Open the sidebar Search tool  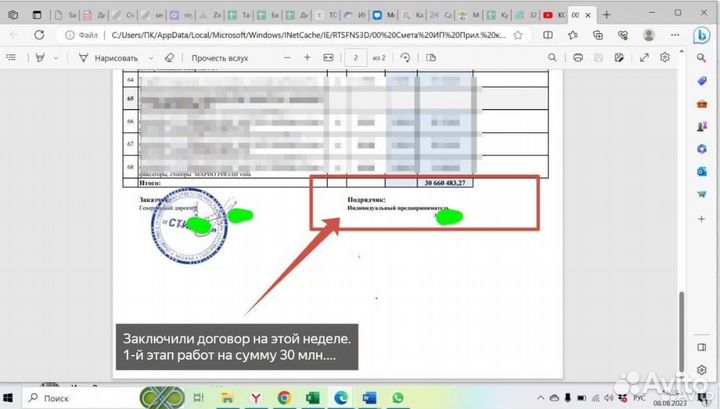(701, 58)
